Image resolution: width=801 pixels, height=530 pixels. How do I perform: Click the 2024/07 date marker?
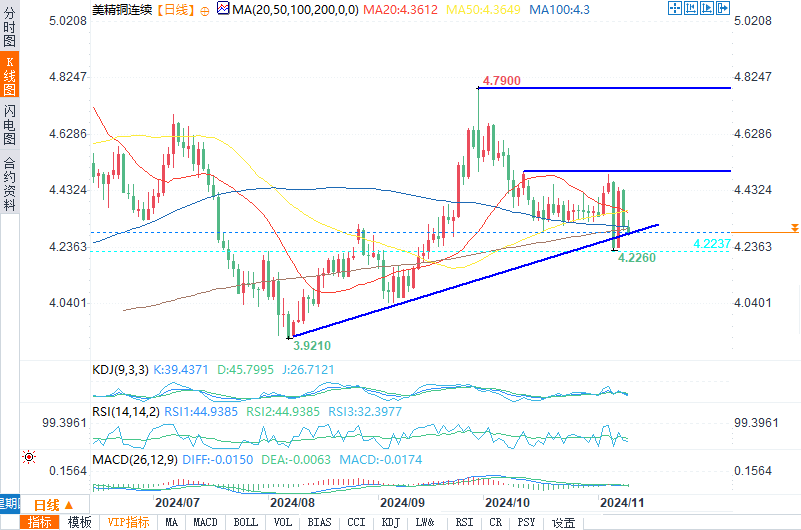(x=177, y=502)
